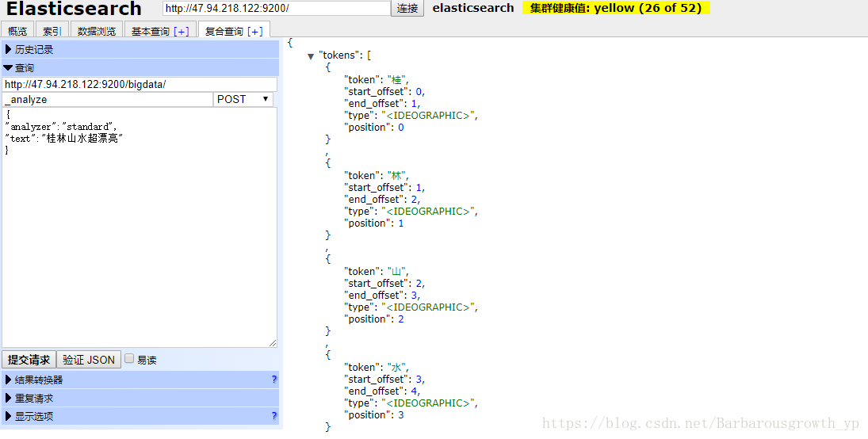Expand the 历史记录 history section
The height and width of the screenshot is (439, 868).
pos(140,49)
